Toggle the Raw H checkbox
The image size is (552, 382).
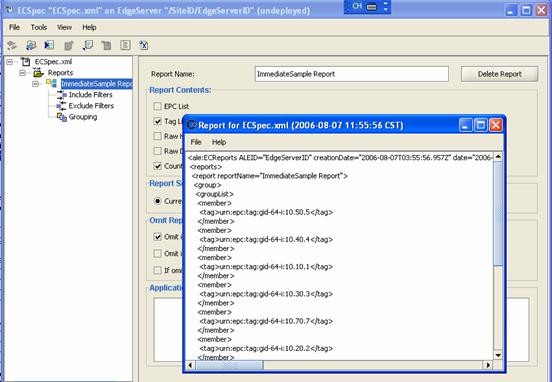[157, 136]
